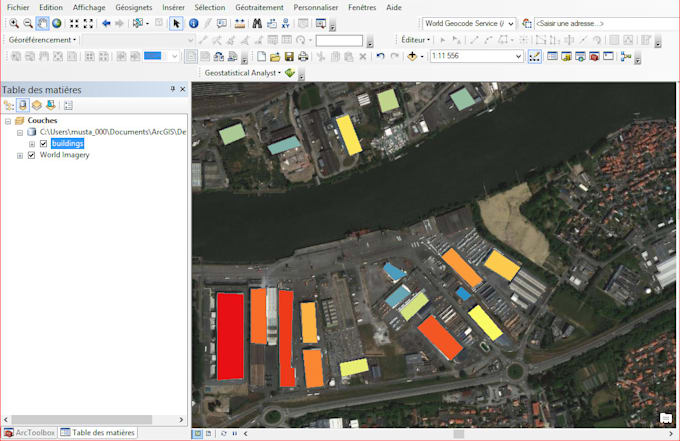680x441 pixels.
Task: Click the table of contents horizontal scrollbar
Action: pos(82,420)
